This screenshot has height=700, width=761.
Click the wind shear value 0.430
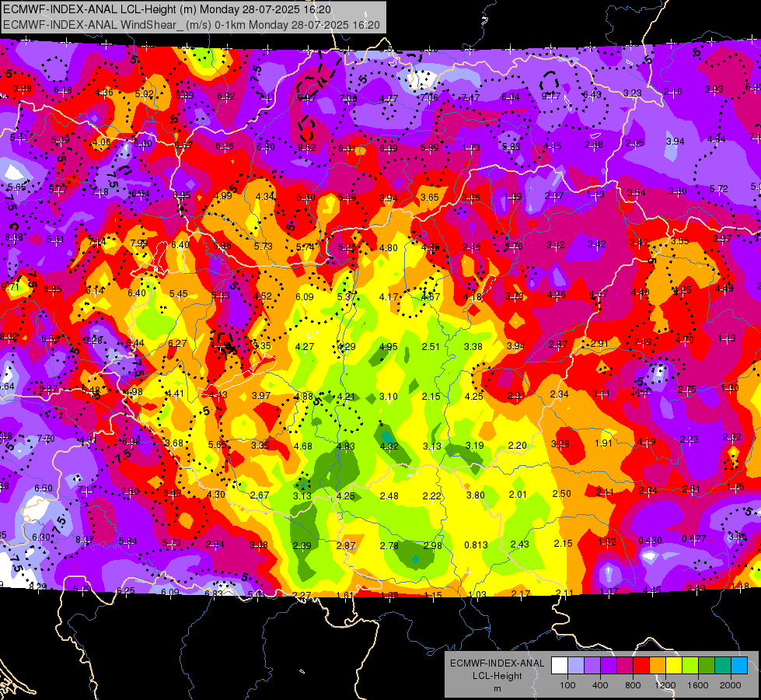650,541
